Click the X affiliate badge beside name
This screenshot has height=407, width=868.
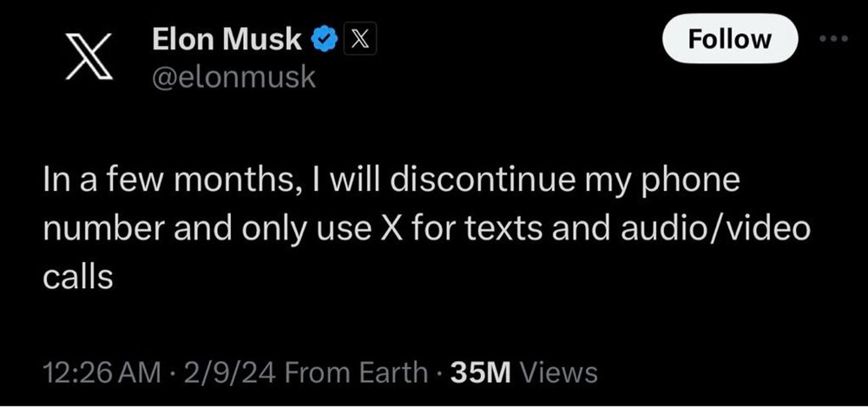coord(360,39)
